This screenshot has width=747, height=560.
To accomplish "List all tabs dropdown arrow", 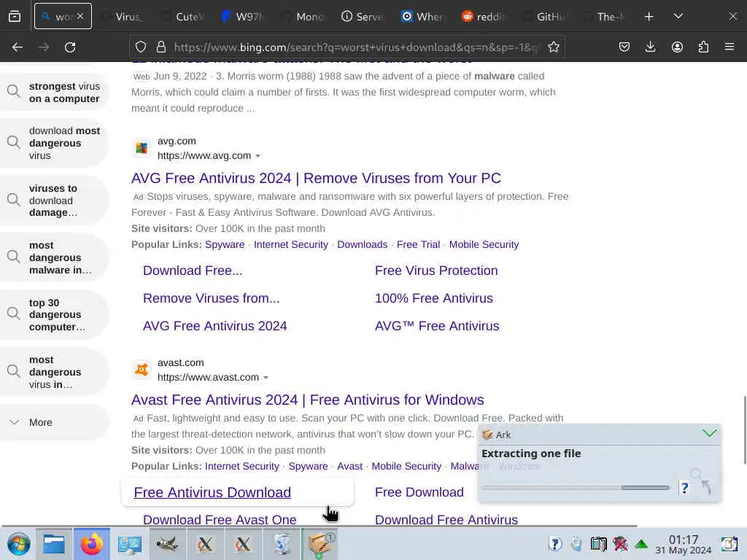I will tap(678, 17).
